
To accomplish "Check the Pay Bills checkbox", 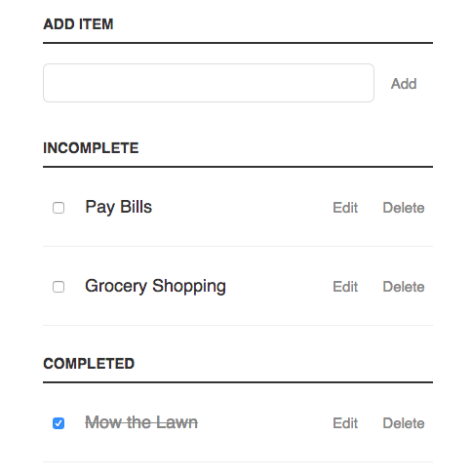I will [x=59, y=208].
